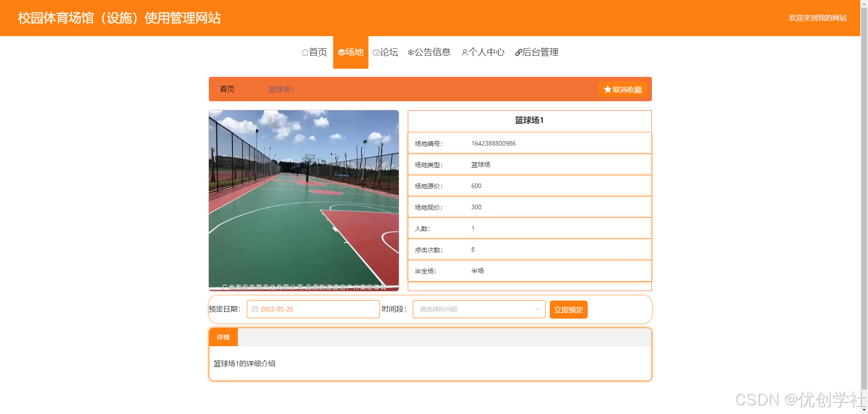Click the 人数 value 1
The image size is (868, 414).
(473, 228)
